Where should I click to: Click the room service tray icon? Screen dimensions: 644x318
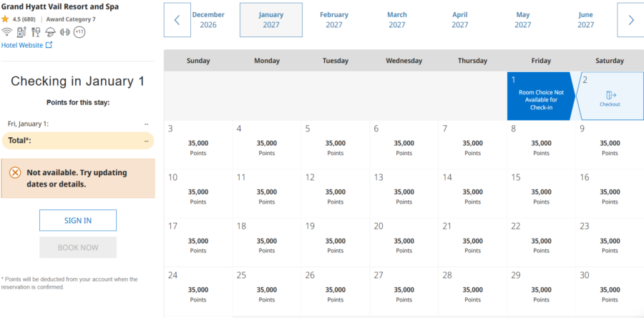pyautogui.click(x=51, y=32)
